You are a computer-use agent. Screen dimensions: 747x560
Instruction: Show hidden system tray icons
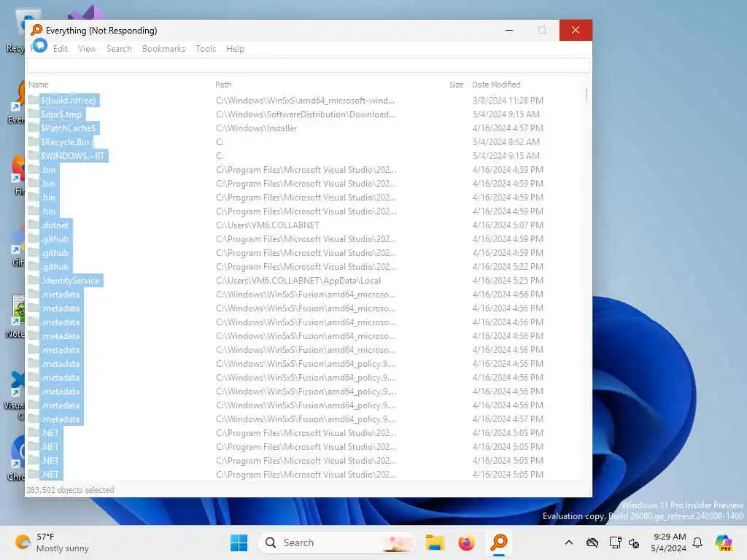coord(569,542)
